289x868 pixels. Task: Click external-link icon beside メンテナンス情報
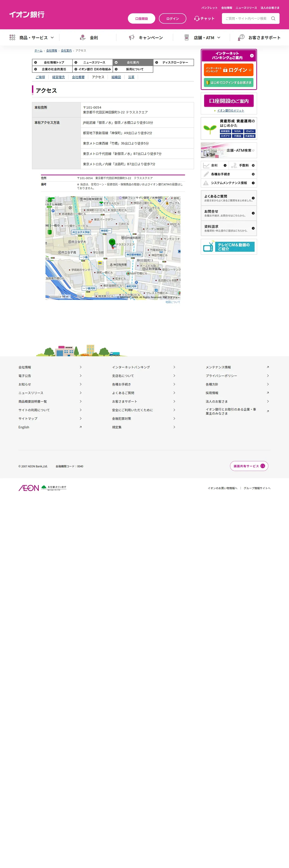point(268,367)
